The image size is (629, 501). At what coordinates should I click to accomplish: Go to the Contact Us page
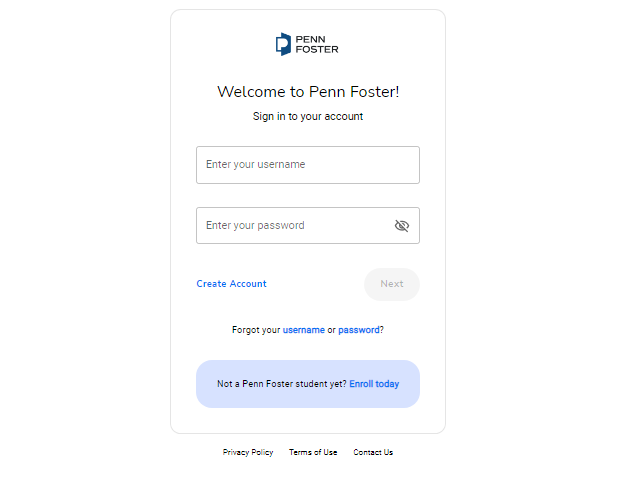(x=373, y=452)
